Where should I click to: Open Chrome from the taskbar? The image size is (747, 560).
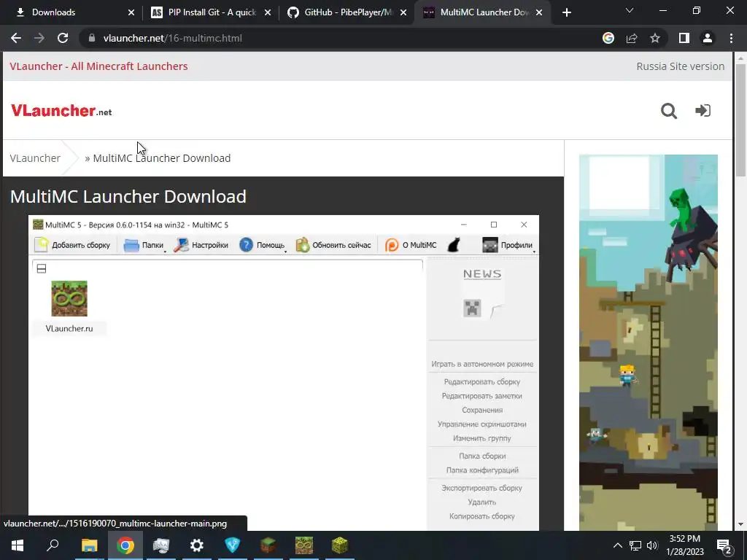click(125, 545)
